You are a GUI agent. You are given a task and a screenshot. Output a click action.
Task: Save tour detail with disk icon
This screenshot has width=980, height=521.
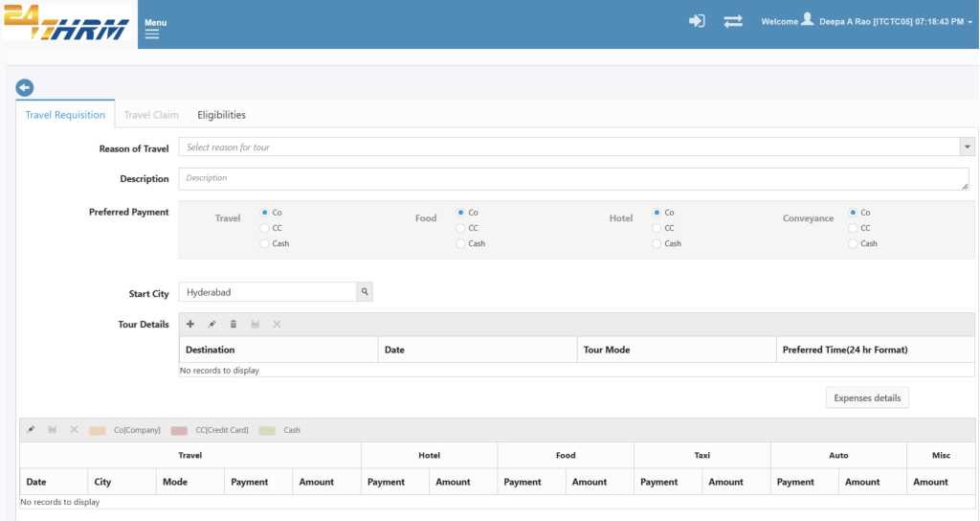click(x=255, y=324)
